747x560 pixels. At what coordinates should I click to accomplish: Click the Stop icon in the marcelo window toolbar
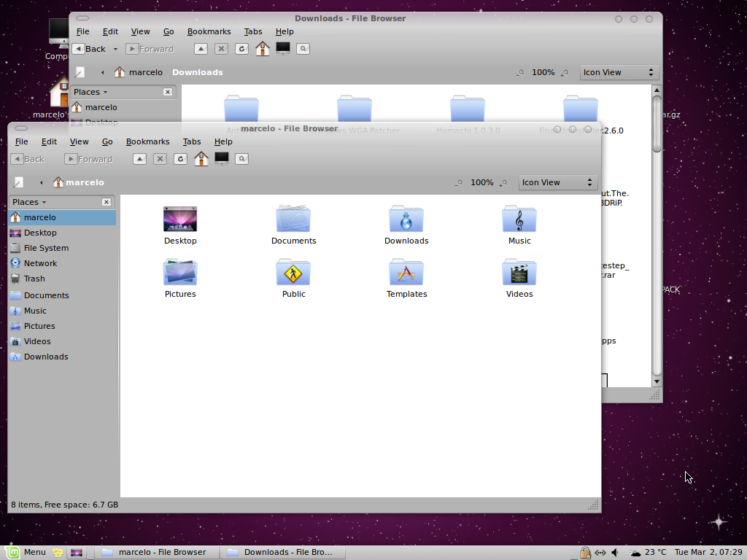coord(160,159)
